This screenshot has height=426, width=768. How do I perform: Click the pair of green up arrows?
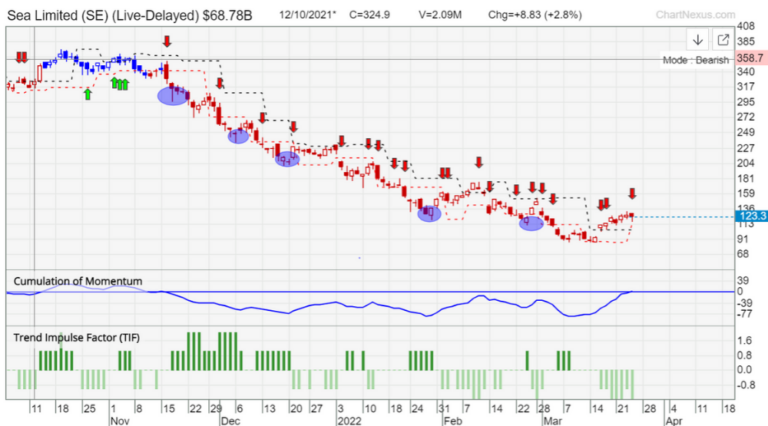[x=120, y=84]
